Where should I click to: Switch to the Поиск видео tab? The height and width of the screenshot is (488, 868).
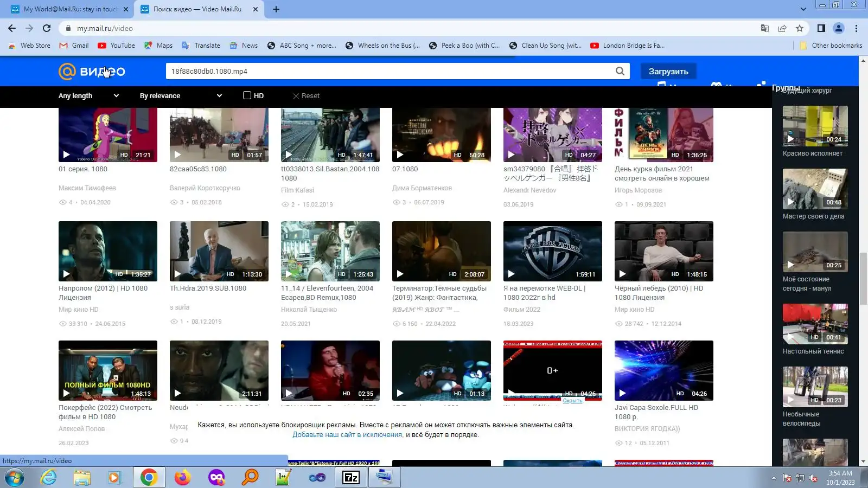click(197, 9)
